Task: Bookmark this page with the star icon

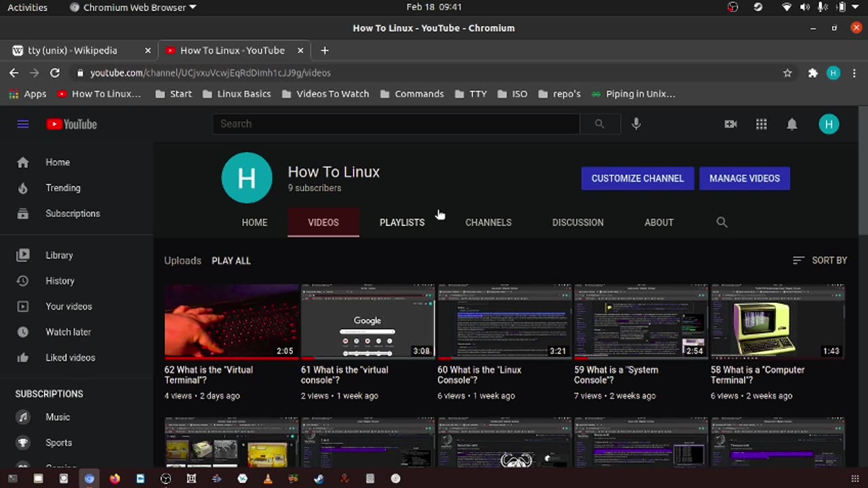Action: click(x=787, y=73)
